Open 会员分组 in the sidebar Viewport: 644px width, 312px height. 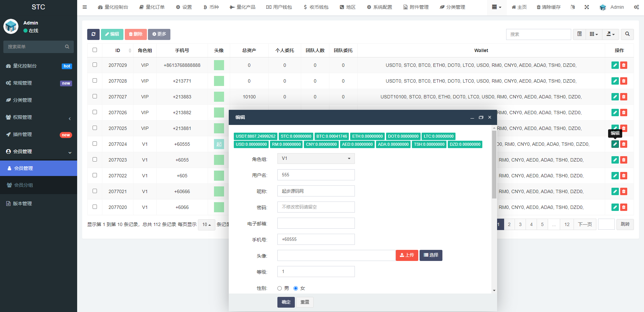[23, 185]
